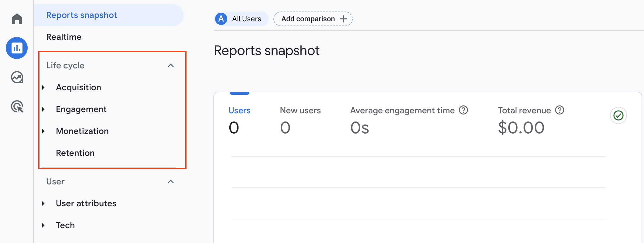Select the Engagement menu label
644x243 pixels.
pyautogui.click(x=81, y=109)
